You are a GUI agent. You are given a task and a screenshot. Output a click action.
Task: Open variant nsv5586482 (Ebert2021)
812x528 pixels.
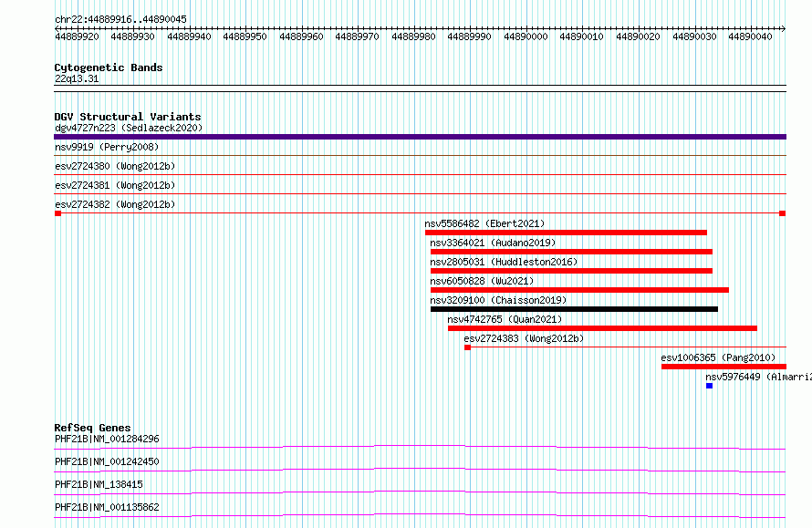484,223
